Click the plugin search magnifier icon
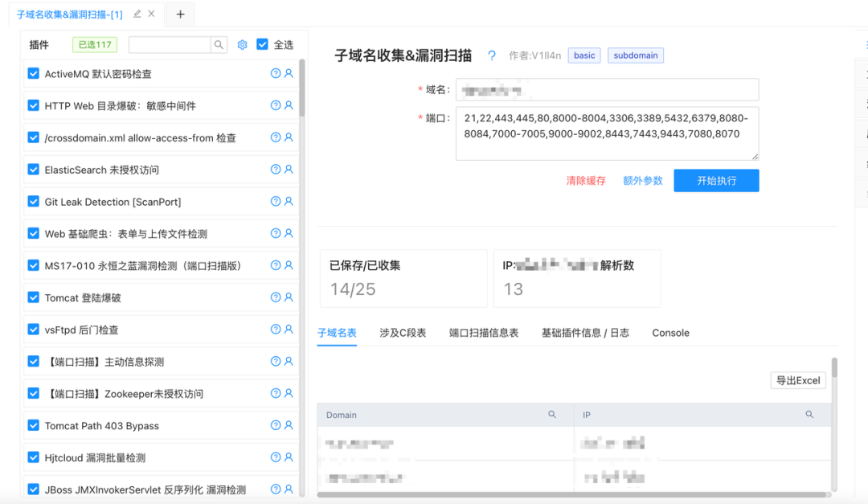This screenshot has height=504, width=868. [219, 45]
